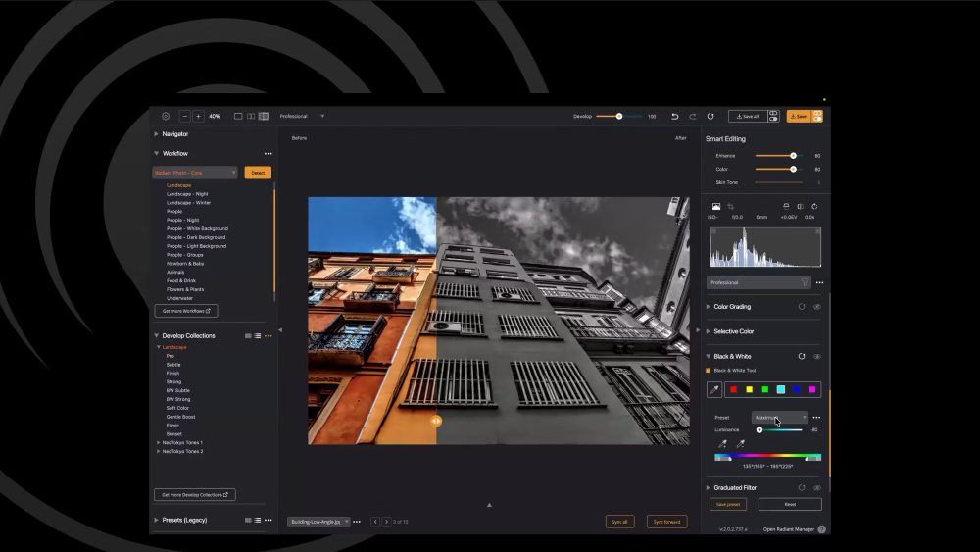Reset the Black & White adjustments

click(802, 356)
